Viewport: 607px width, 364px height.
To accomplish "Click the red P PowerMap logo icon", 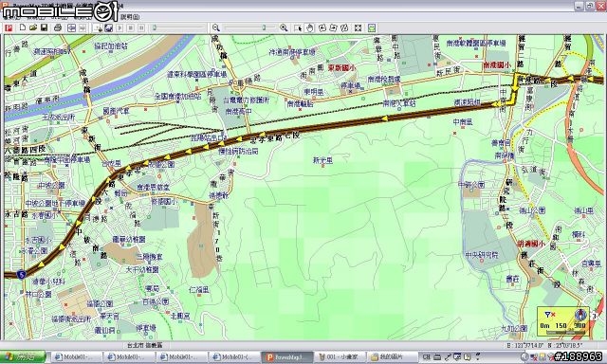I will (9, 27).
